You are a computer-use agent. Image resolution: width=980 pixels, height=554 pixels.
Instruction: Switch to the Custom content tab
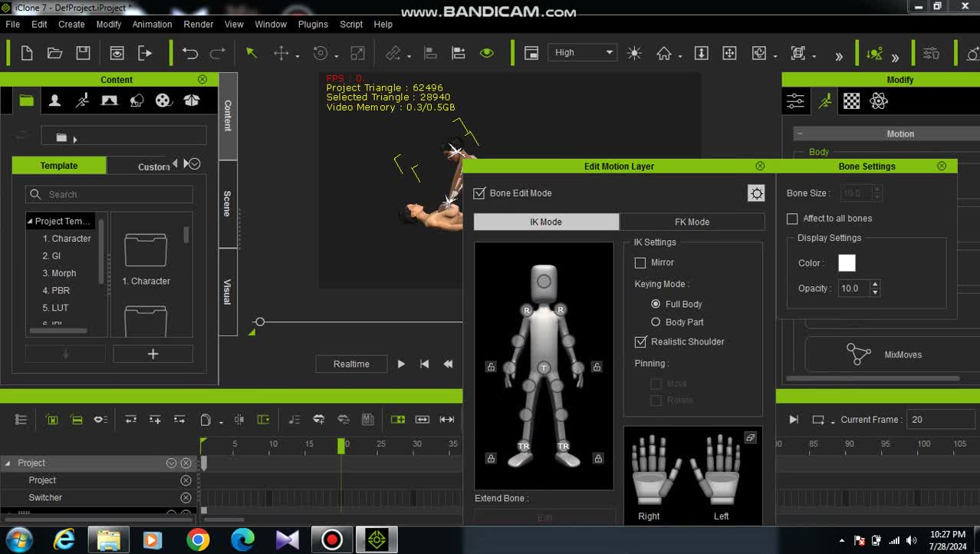pos(153,167)
